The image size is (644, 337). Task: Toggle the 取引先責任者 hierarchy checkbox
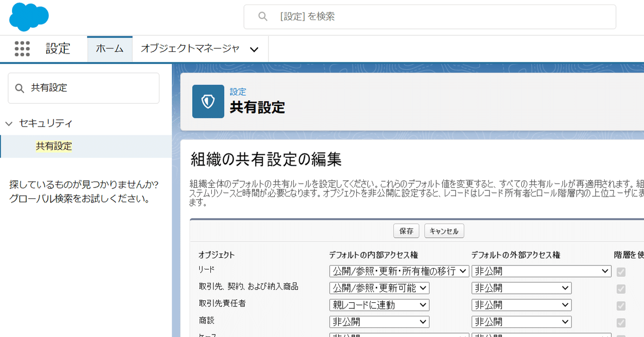[x=621, y=306]
